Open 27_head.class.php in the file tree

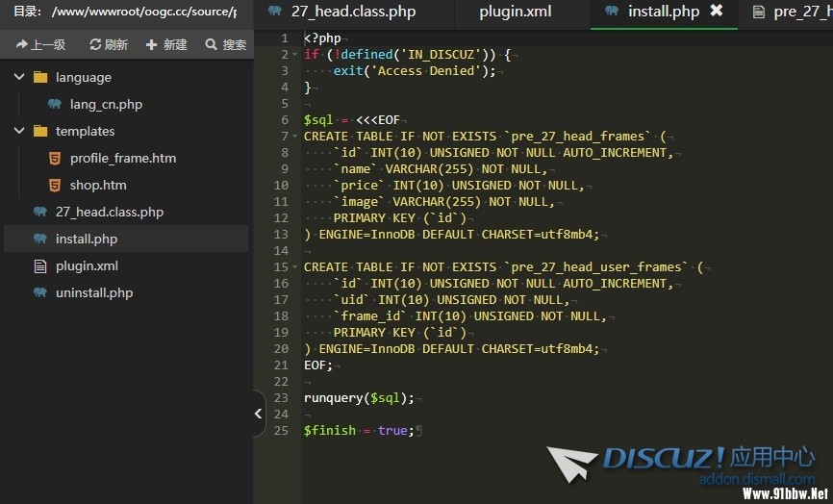[x=109, y=212]
